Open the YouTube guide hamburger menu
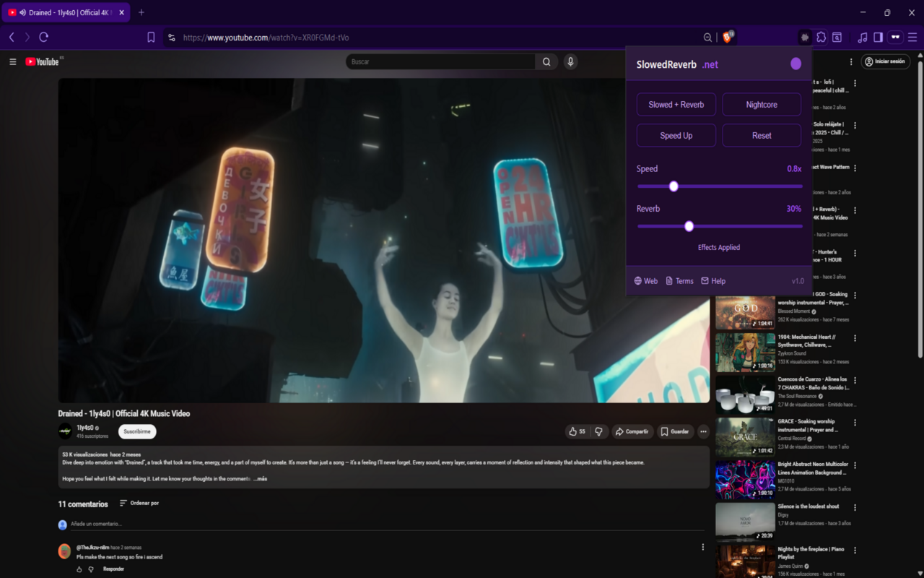 (x=12, y=61)
